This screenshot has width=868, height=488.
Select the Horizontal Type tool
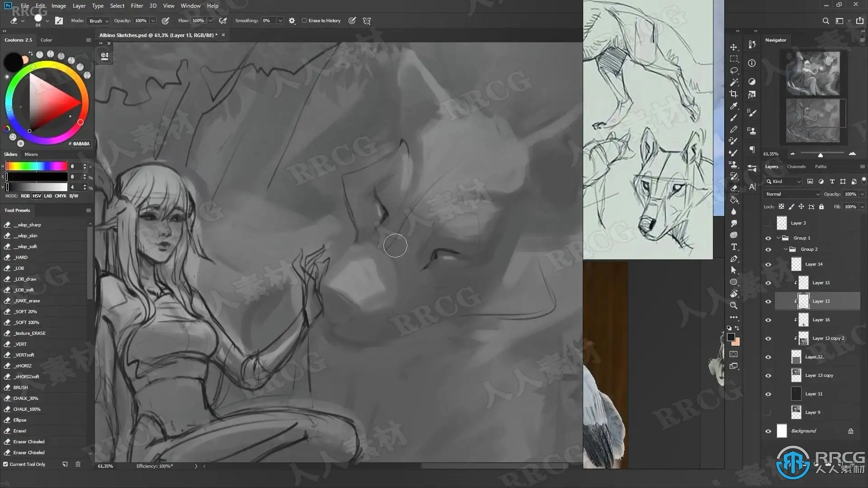(734, 247)
